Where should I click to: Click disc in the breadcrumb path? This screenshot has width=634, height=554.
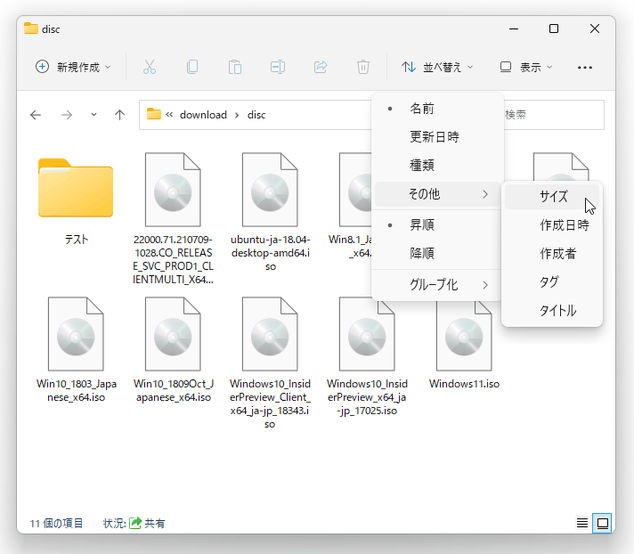(256, 115)
